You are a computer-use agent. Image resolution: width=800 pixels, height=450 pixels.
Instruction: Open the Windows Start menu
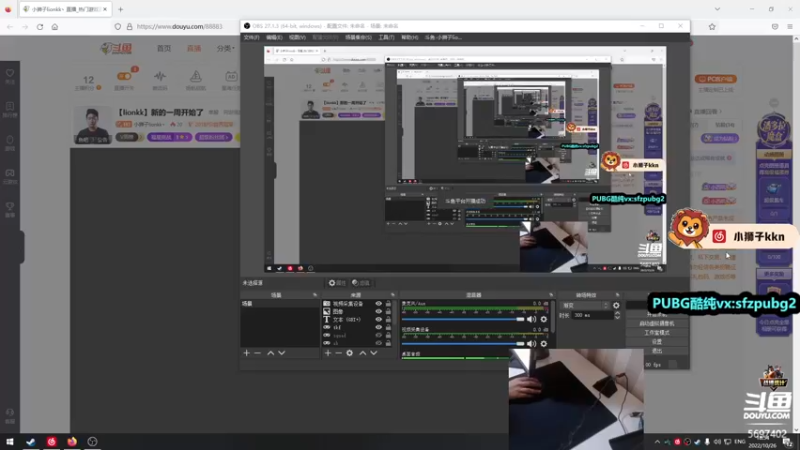[10, 441]
